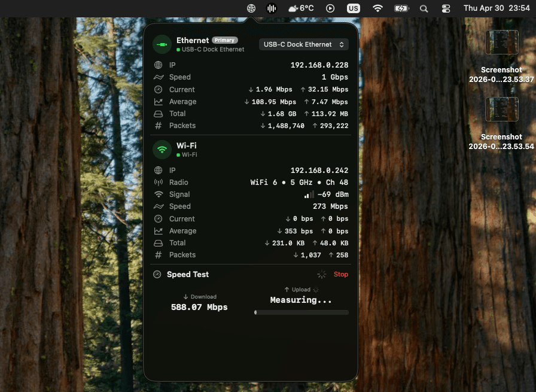Open the USB-C Dock Ethernet dropdown
Viewport: 536px width, 392px height.
tap(303, 44)
